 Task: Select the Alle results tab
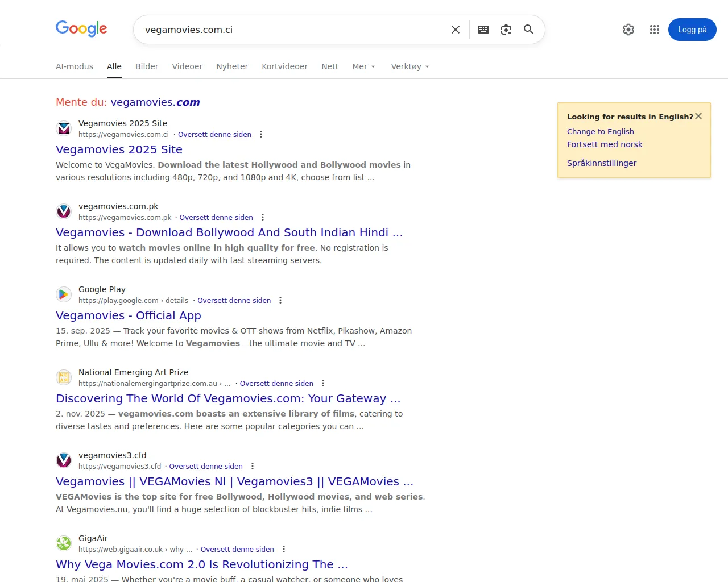point(114,66)
